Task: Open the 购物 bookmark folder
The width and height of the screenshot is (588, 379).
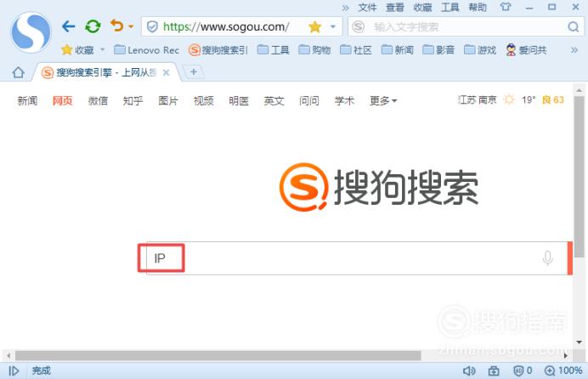Action: point(314,50)
